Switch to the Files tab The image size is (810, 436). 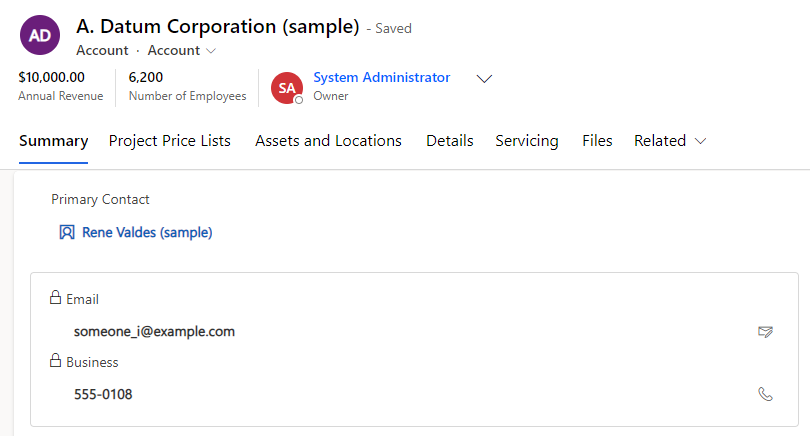tap(597, 141)
